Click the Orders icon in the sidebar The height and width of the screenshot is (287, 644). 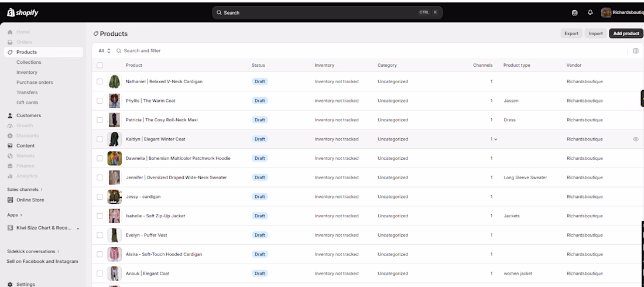(11, 42)
